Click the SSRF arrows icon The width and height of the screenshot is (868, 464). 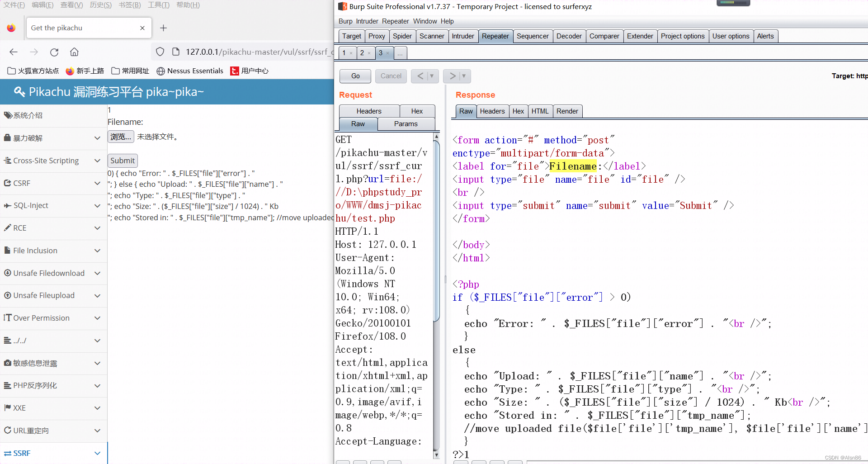7,453
